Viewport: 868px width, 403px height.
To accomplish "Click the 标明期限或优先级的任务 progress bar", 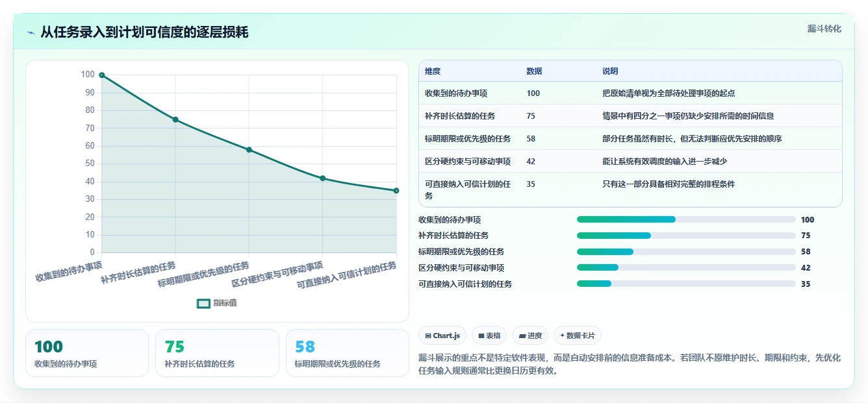I will point(686,252).
